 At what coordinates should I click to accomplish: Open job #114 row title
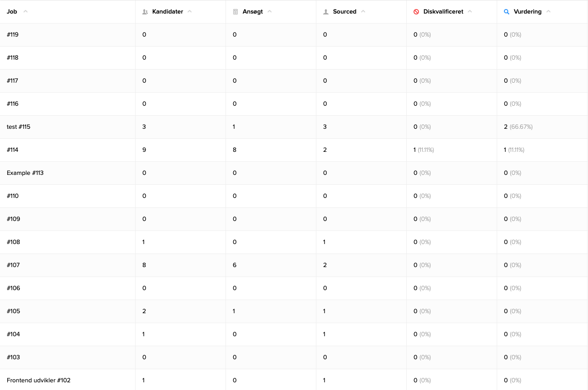[x=13, y=150]
